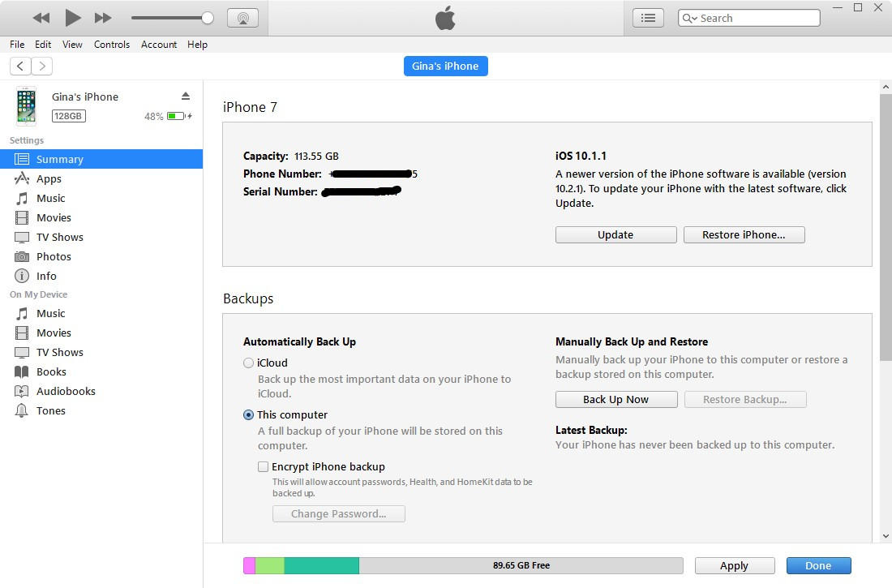
Task: Click the pink segment of storage bar
Action: coord(249,565)
